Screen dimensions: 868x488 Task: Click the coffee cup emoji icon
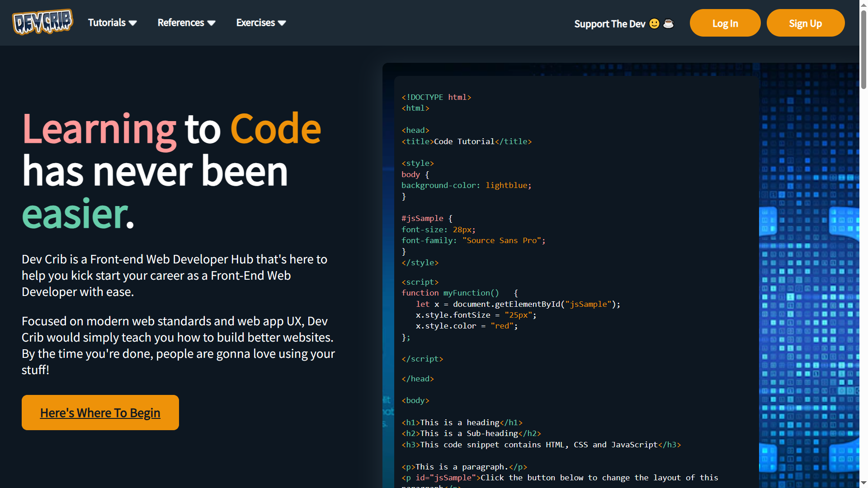[x=668, y=23]
